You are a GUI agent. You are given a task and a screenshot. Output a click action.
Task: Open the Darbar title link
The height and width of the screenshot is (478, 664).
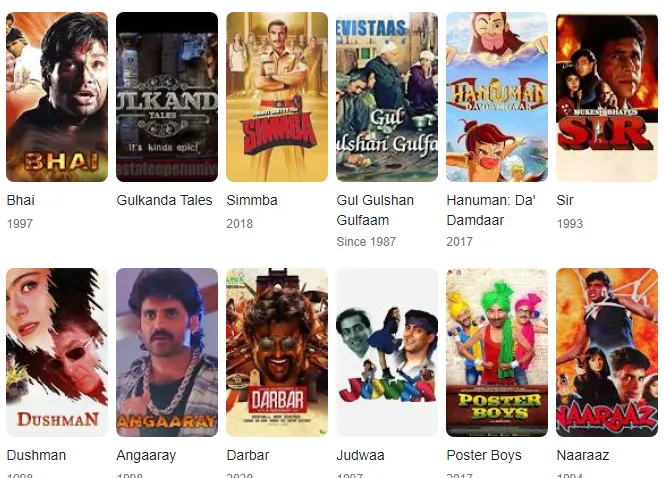(248, 455)
